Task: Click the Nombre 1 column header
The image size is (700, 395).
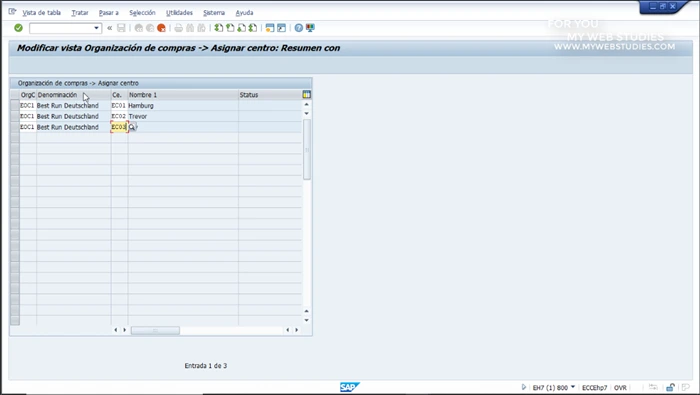Action: coord(183,95)
